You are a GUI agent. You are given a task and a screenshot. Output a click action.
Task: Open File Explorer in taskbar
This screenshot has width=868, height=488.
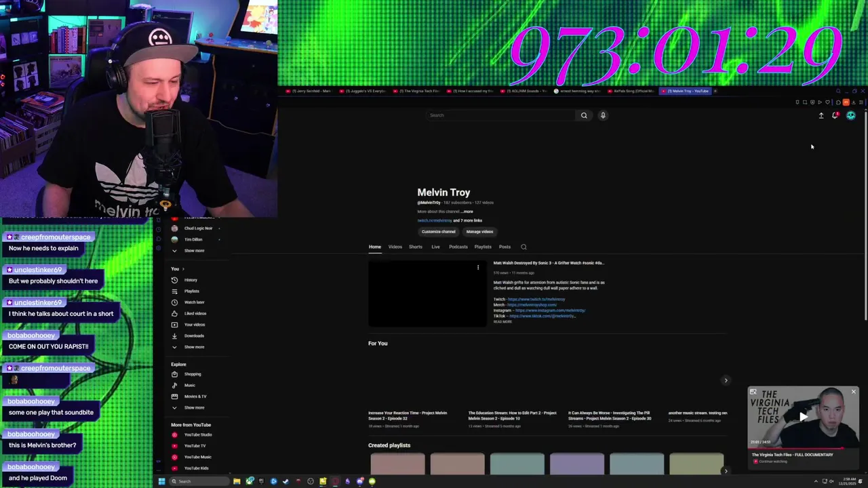[x=237, y=481]
